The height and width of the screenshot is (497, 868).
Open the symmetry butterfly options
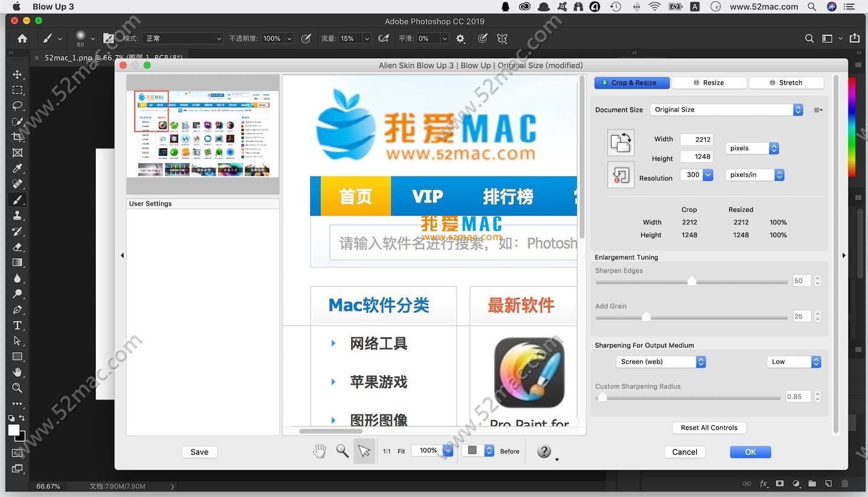(502, 38)
